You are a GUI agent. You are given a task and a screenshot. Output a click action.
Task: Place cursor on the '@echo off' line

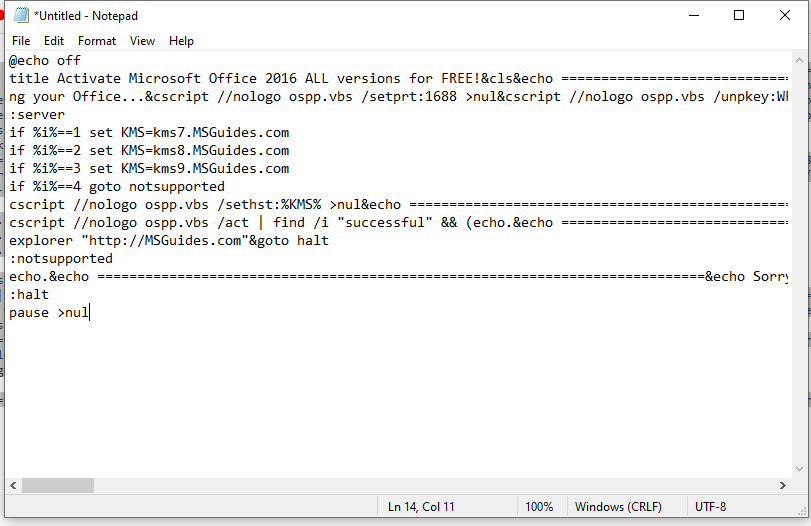[46, 61]
